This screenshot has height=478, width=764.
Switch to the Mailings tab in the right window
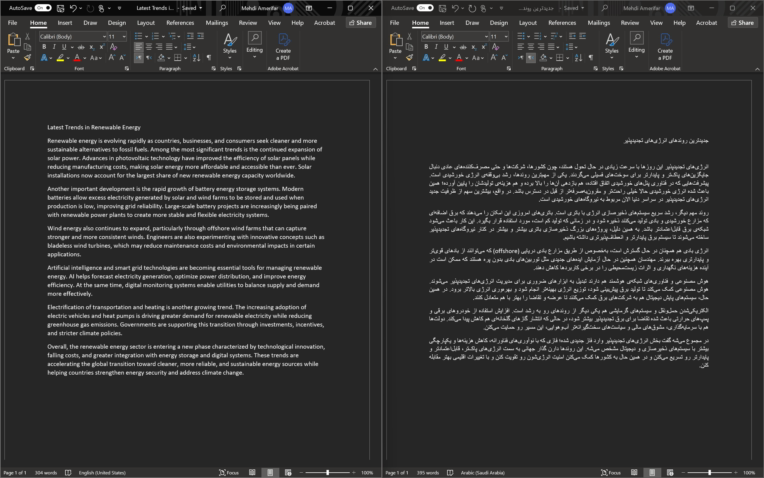point(598,23)
